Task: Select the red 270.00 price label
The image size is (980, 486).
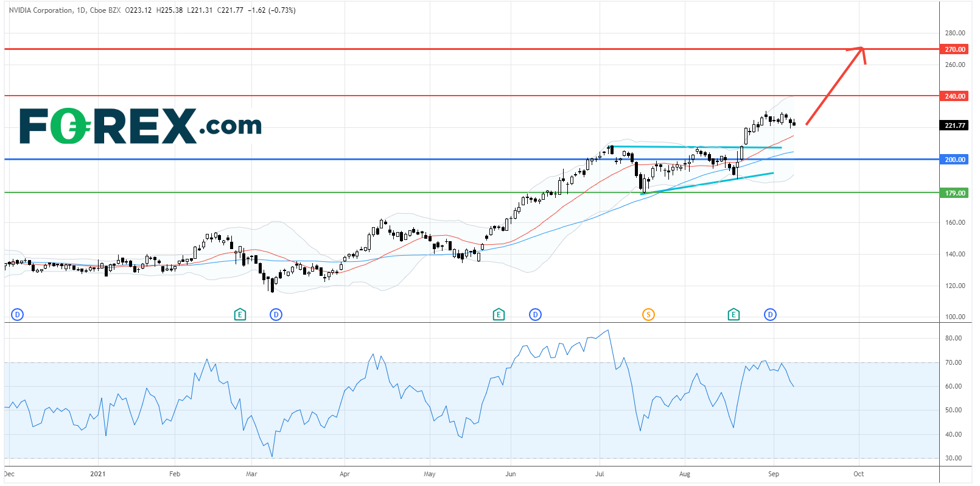Action: [x=954, y=49]
